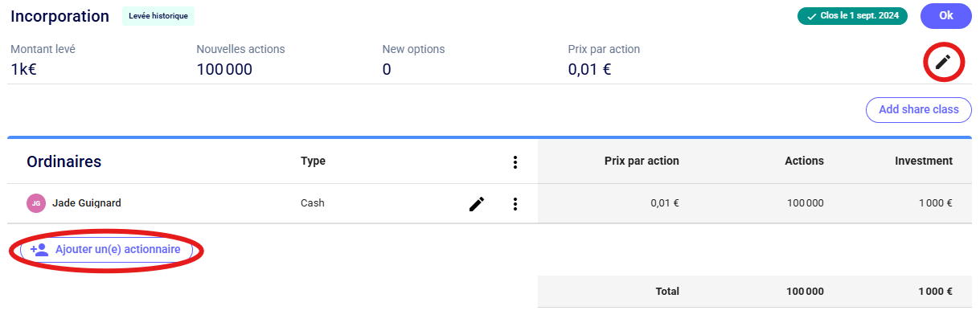The width and height of the screenshot is (980, 331).
Task: Click the Prix par action column header
Action: pos(641,161)
